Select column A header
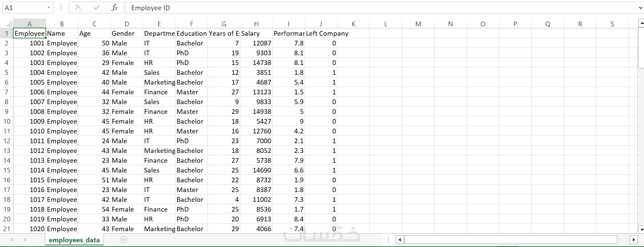644x247 pixels. (x=29, y=24)
